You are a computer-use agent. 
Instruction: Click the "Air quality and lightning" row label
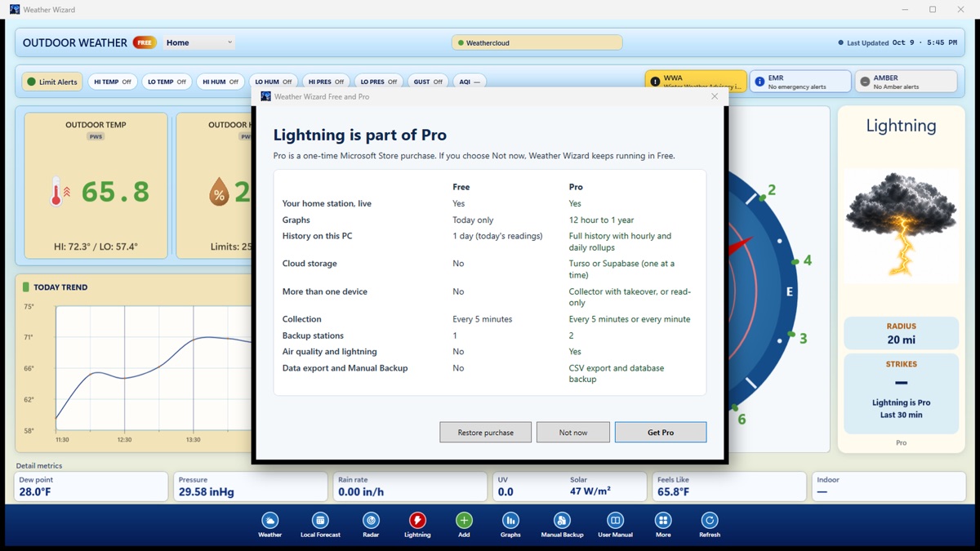coord(330,352)
